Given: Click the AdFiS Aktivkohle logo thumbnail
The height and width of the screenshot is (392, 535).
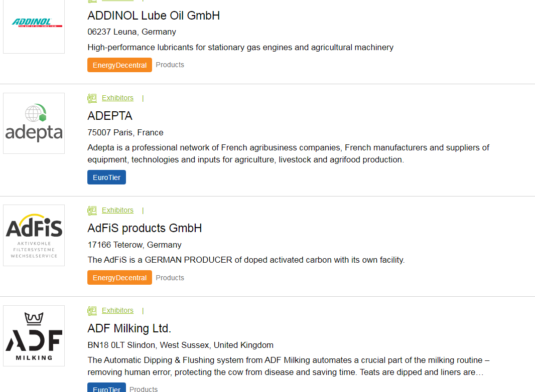Looking at the screenshot, I should (x=34, y=235).
